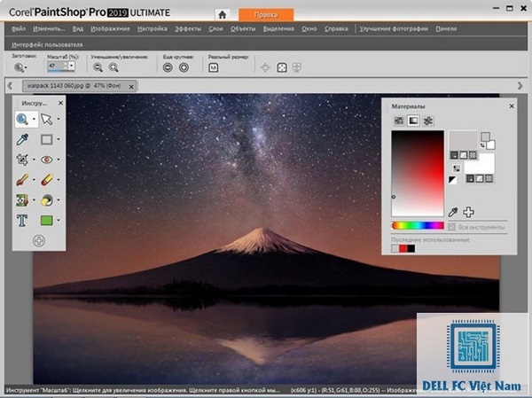Image resolution: width=532 pixels, height=398 pixels.
Task: Click the Масштаб percent input field
Action: 57,66
